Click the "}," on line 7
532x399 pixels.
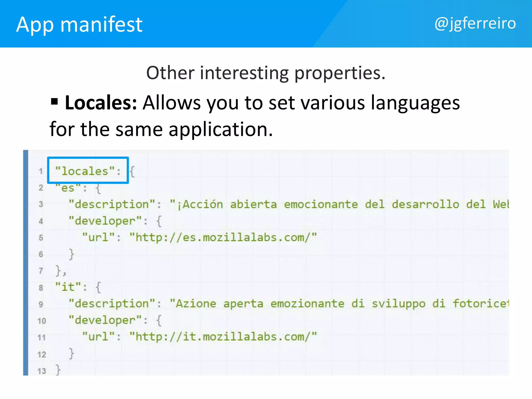point(61,271)
